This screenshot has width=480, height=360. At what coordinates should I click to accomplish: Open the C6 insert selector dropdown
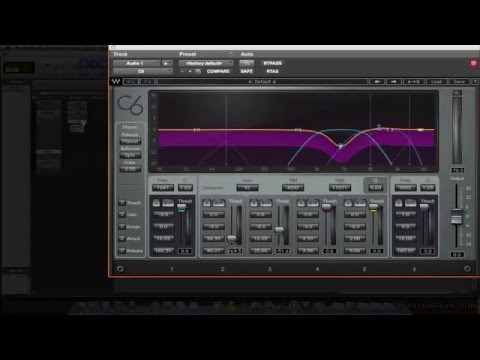pyautogui.click(x=143, y=71)
